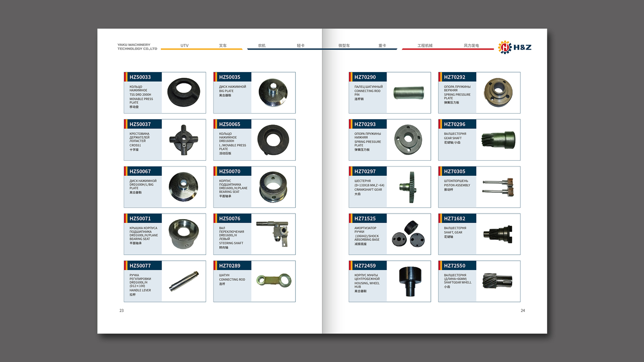644x362 pixels.
Task: Click the HZ71525 part number heading
Action: pyautogui.click(x=365, y=218)
